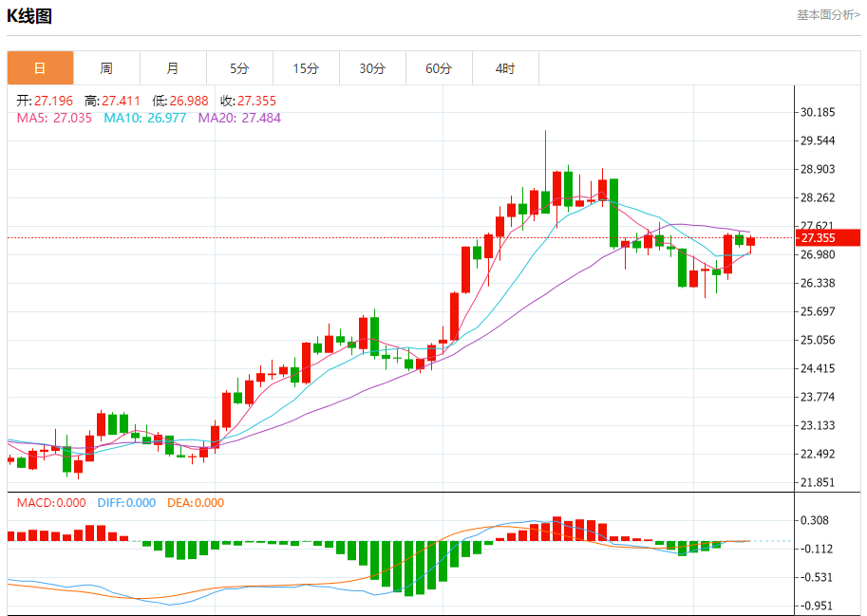Click the MA20: 27.484 legend label

click(x=239, y=118)
